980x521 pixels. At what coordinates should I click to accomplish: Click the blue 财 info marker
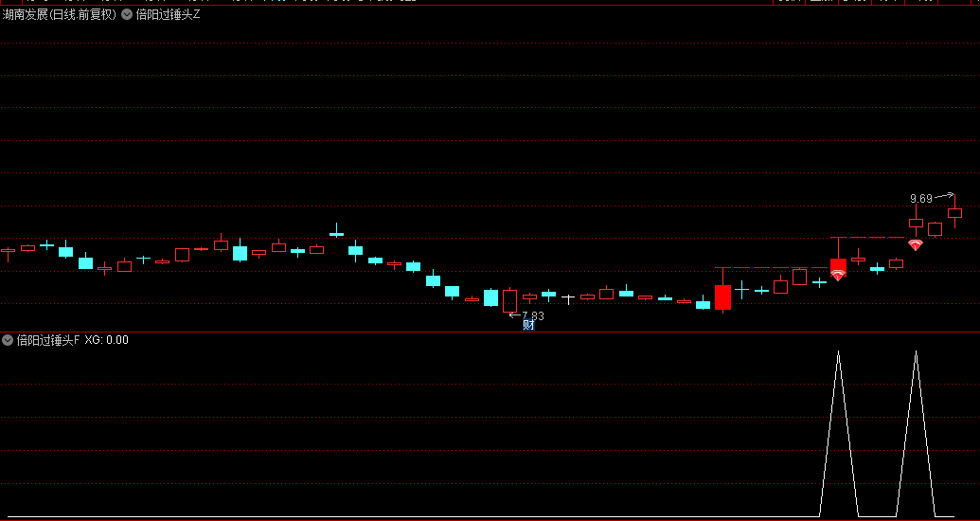528,325
